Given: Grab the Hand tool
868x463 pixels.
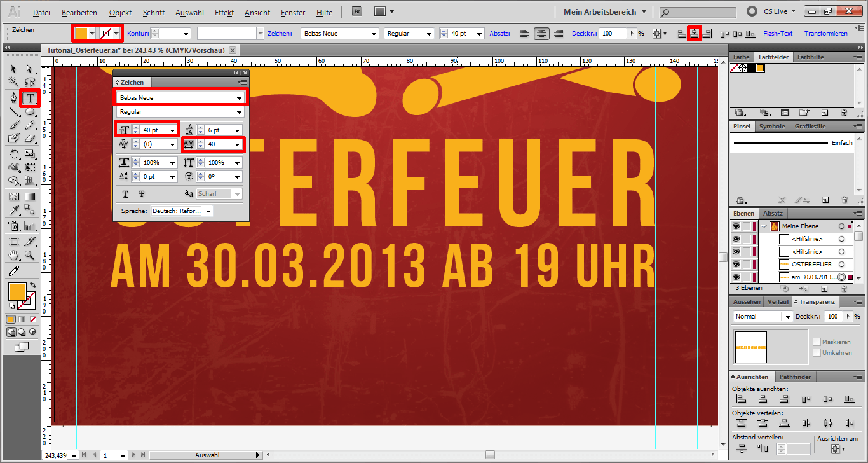Looking at the screenshot, I should (14, 255).
